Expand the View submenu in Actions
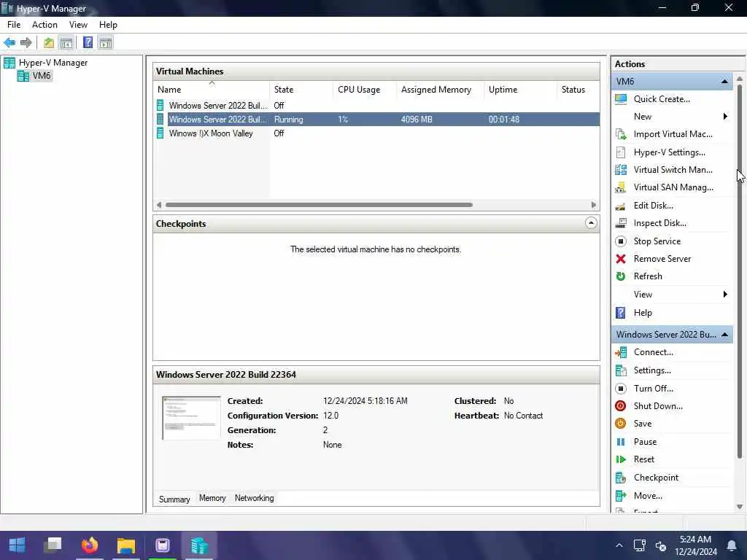This screenshot has height=560, width=747. click(725, 295)
